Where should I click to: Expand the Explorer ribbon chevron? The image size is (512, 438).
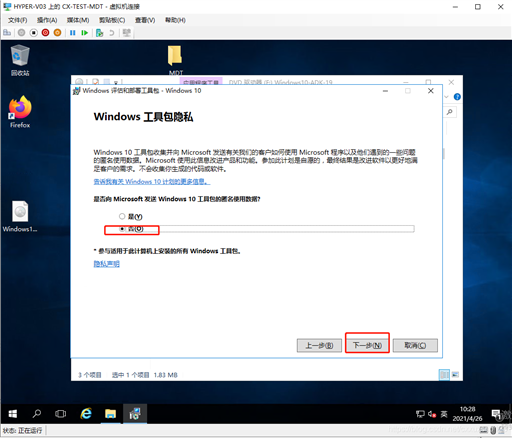[x=447, y=97]
